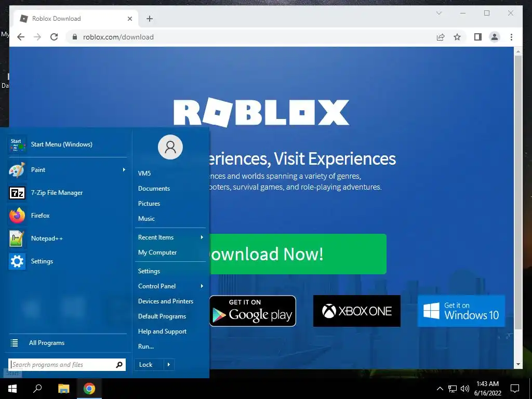Reload the Roblox page in Chrome

pos(54,37)
